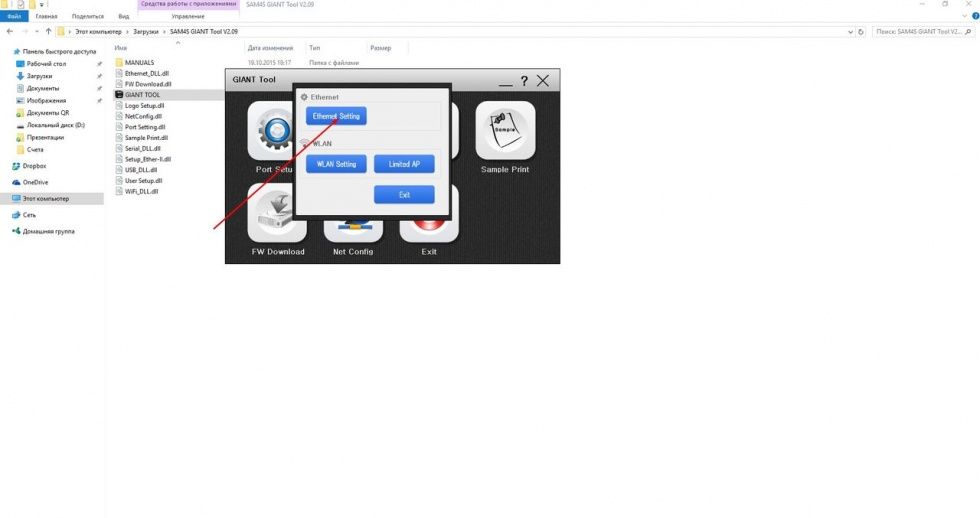Viewport: 980px width, 518px height.
Task: Sort by Размер column header
Action: click(x=381, y=48)
